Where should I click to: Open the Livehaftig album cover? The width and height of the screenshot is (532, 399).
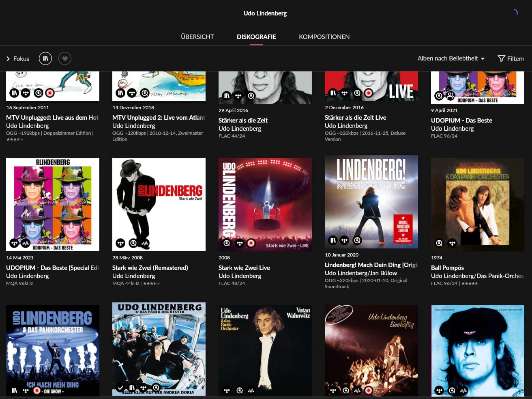click(x=371, y=351)
